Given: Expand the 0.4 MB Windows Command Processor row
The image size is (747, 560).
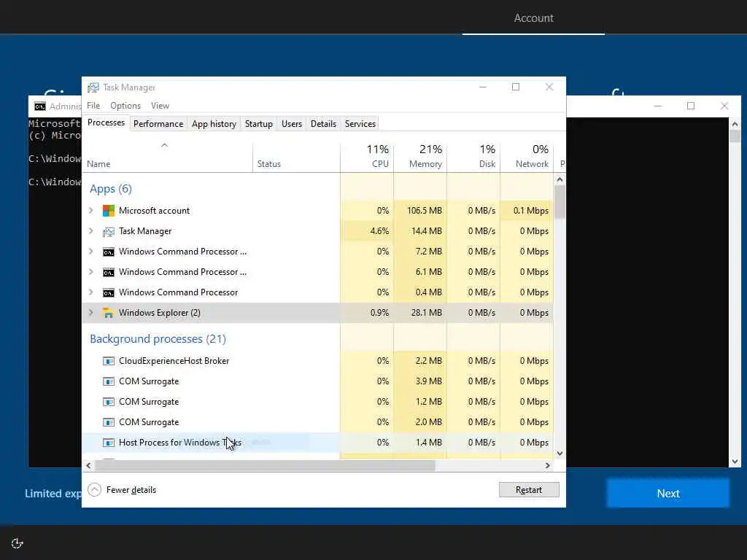Looking at the screenshot, I should click(x=90, y=292).
